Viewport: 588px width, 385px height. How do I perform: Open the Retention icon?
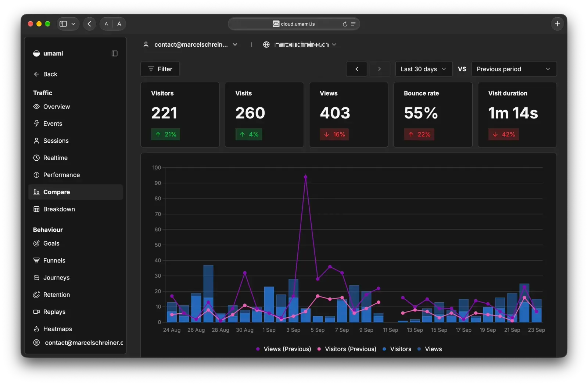click(36, 295)
